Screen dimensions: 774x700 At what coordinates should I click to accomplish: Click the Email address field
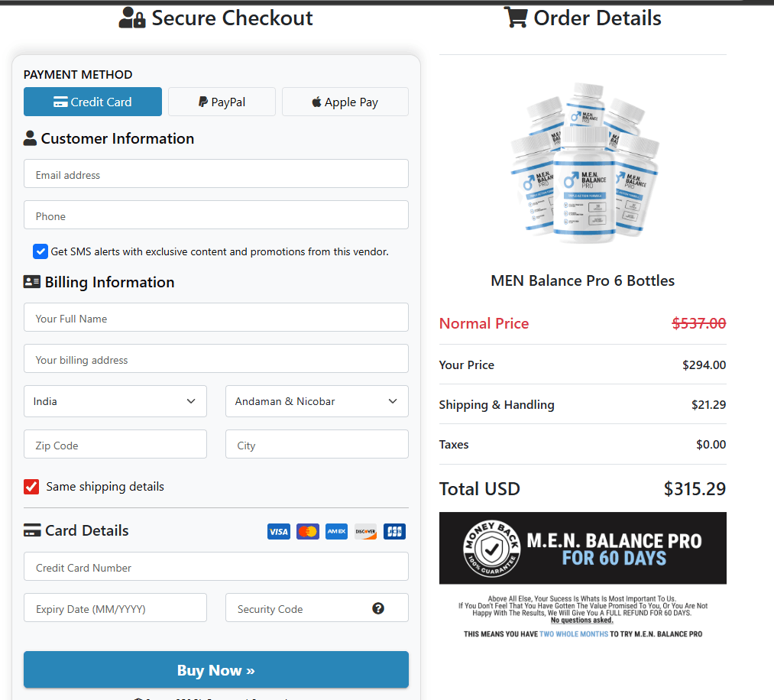coord(216,174)
